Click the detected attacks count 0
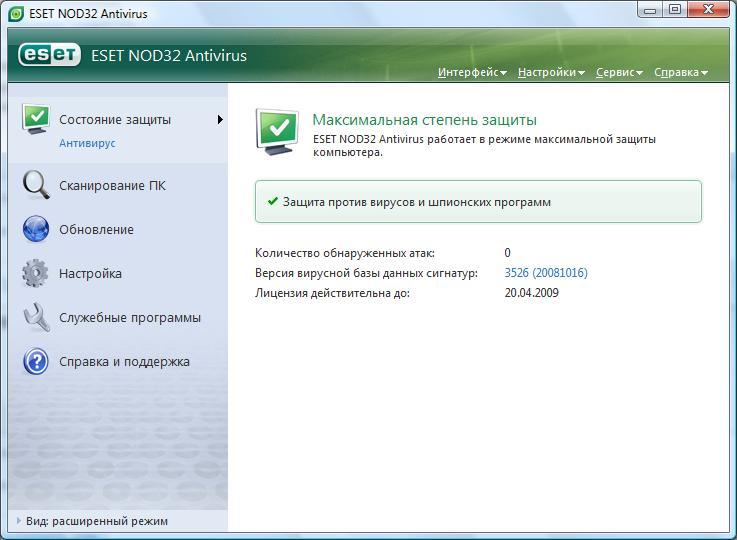This screenshot has width=737, height=540. coord(508,253)
